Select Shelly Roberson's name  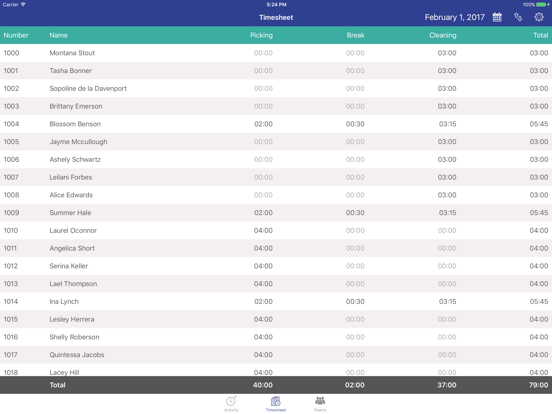[x=74, y=337]
